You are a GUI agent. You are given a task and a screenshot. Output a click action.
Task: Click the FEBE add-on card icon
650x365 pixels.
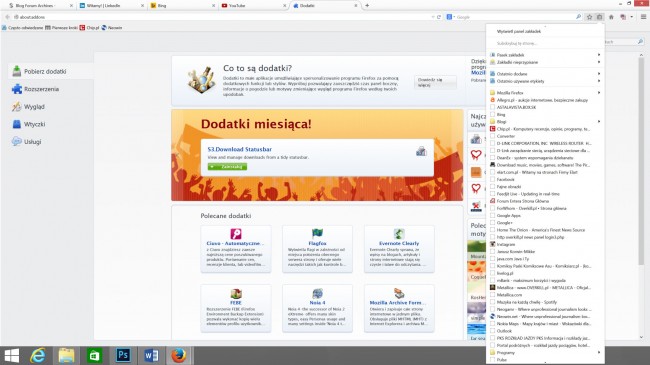(x=236, y=293)
